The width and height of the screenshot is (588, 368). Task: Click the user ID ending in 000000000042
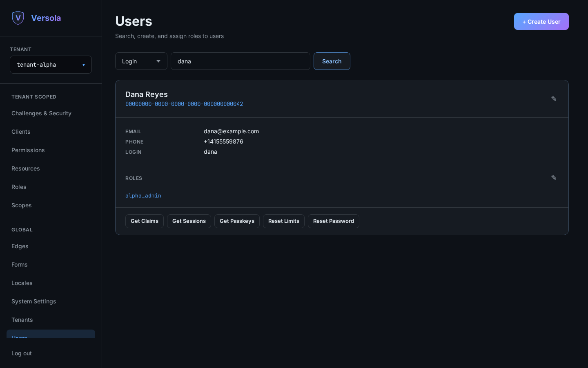tap(184, 104)
